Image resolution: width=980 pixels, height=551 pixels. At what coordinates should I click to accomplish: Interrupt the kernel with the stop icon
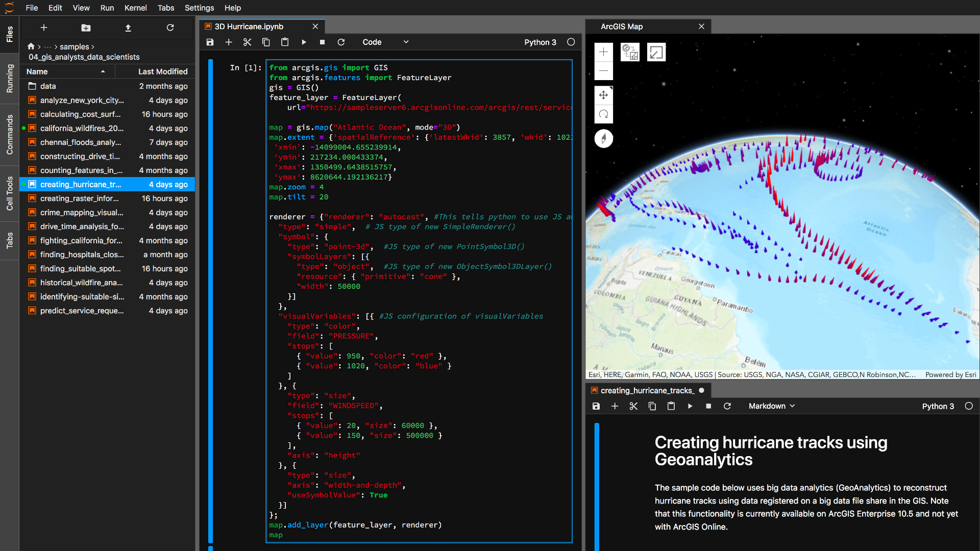pos(322,42)
